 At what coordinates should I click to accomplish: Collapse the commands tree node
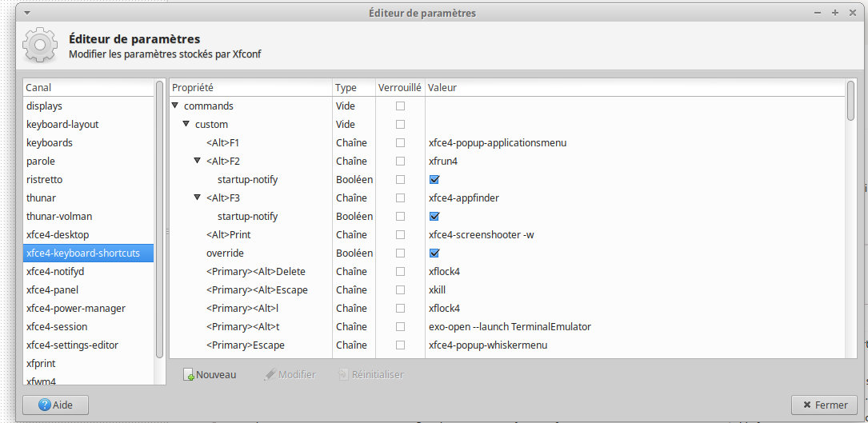click(x=175, y=106)
